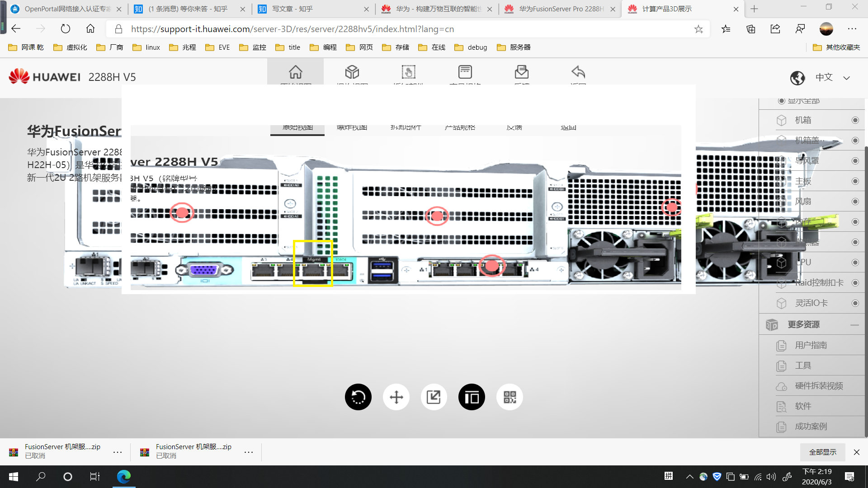Open the 产品规格 document icon
This screenshot has height=488, width=868.
[465, 72]
